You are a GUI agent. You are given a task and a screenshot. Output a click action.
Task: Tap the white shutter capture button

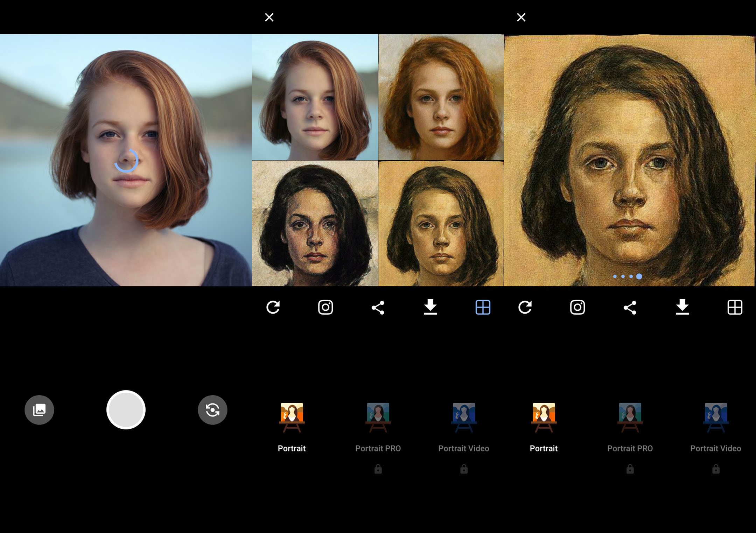click(x=126, y=410)
